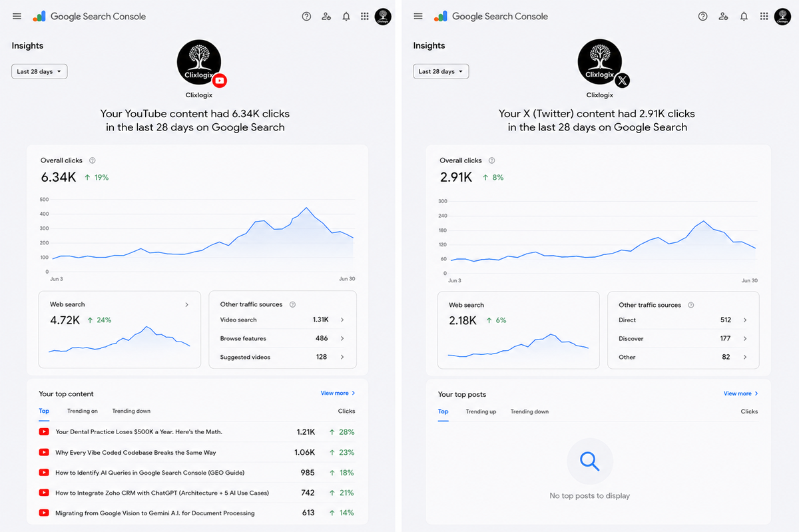Open hamburger menu in YouTube insights panel
This screenshot has height=532, width=799.
tap(17, 17)
